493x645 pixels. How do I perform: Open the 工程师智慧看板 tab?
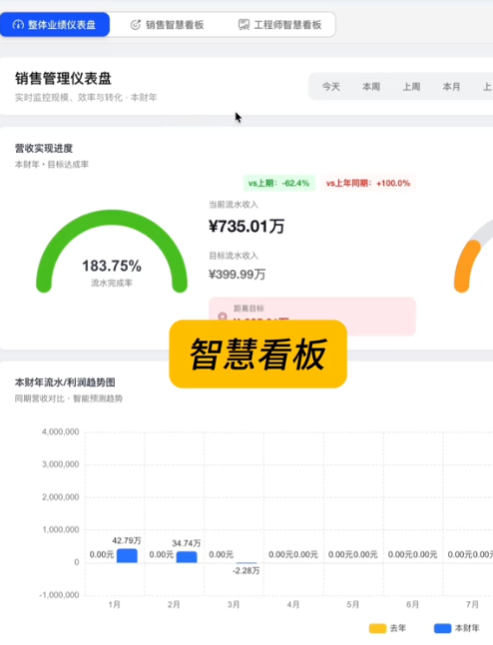pos(279,25)
